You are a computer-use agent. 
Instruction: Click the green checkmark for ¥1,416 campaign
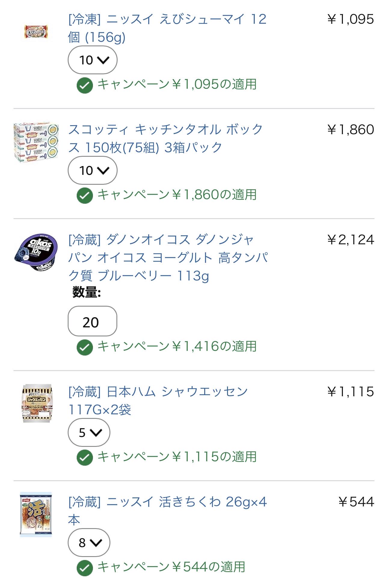[x=85, y=347]
